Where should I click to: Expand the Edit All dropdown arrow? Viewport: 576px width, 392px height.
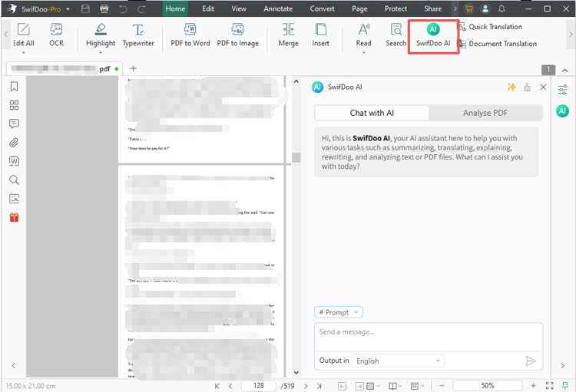tap(24, 52)
